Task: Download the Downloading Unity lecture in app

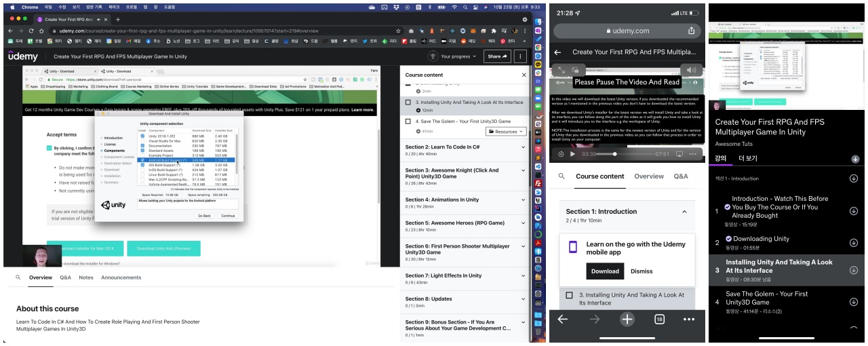Action: 853,242
